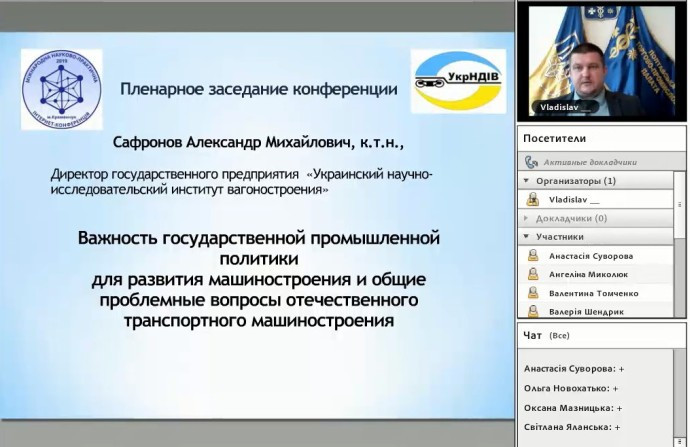
Task: Click the УкрНДІВ logo on the slide
Action: pos(458,82)
